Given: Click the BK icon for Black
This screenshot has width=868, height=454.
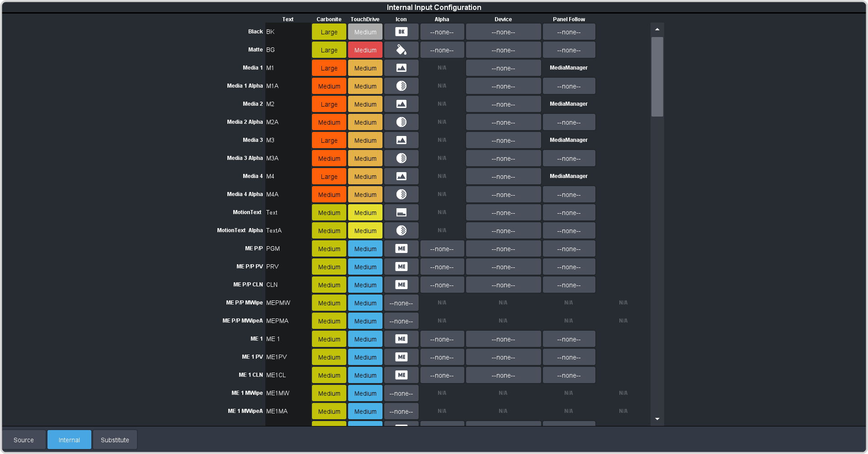Looking at the screenshot, I should tap(401, 32).
